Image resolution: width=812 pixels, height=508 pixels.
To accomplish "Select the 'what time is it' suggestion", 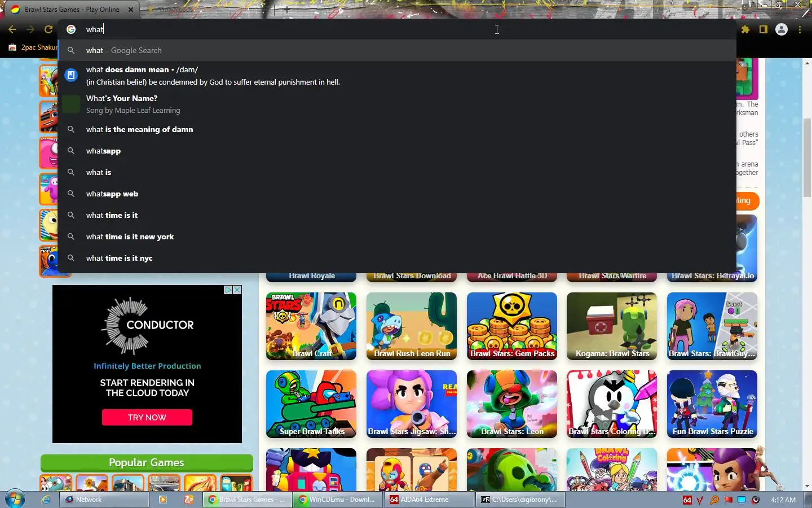I will tap(397, 215).
